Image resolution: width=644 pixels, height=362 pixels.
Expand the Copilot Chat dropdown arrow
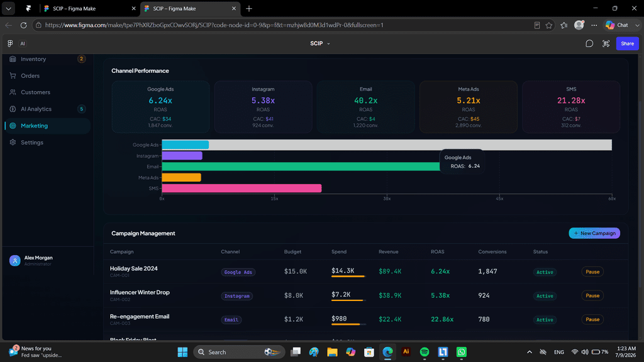(x=637, y=25)
